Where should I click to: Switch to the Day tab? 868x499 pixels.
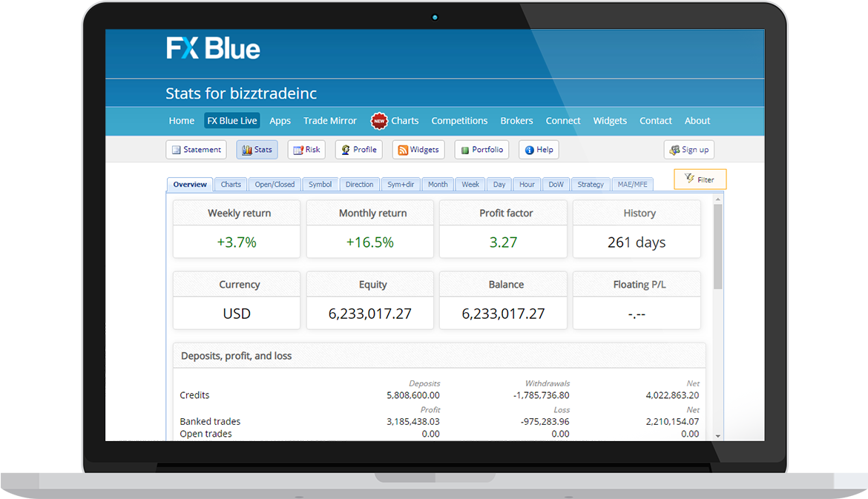tap(499, 185)
